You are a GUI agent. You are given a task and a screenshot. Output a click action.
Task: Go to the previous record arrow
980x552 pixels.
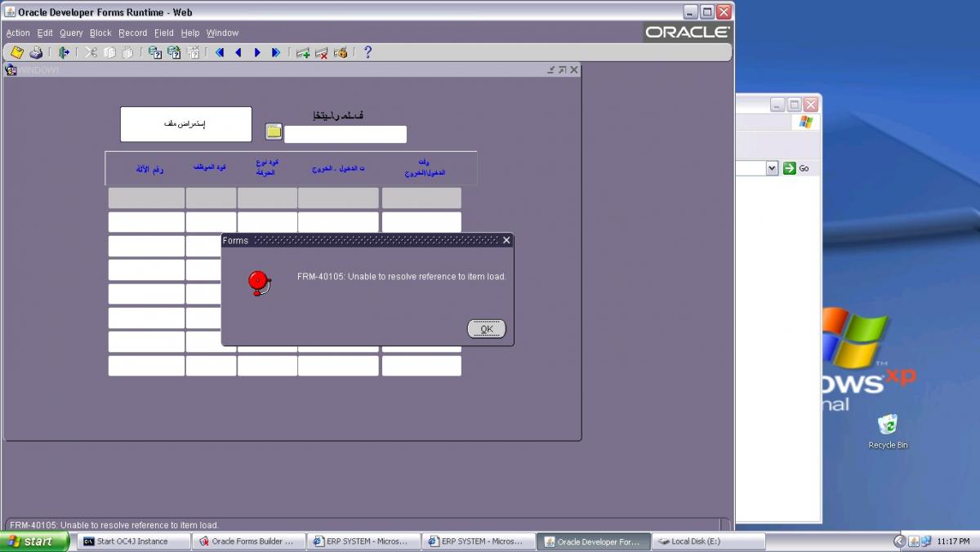tap(238, 52)
